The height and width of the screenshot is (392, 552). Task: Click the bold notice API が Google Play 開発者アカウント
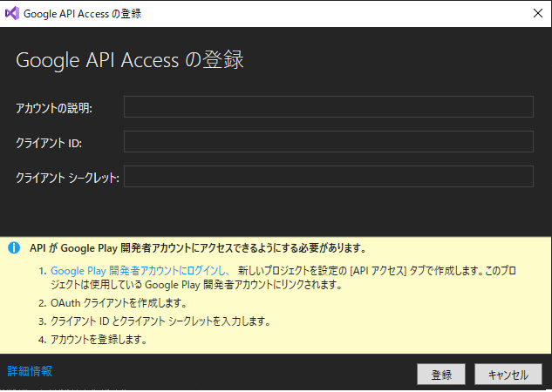coord(198,248)
